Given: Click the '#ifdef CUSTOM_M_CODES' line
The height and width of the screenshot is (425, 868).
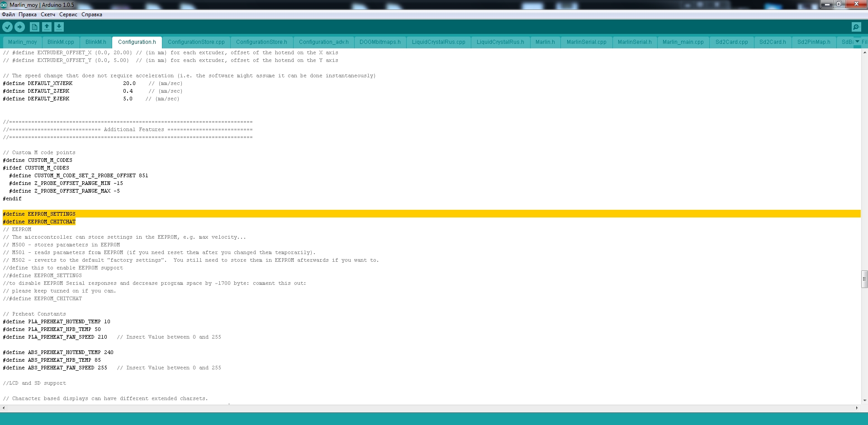Looking at the screenshot, I should click(x=36, y=168).
